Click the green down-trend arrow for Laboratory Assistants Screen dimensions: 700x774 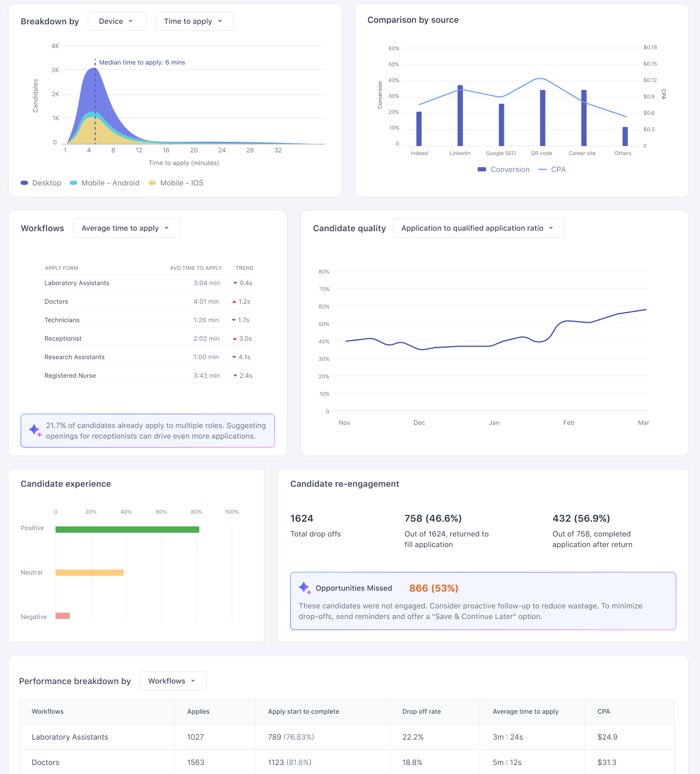click(235, 283)
